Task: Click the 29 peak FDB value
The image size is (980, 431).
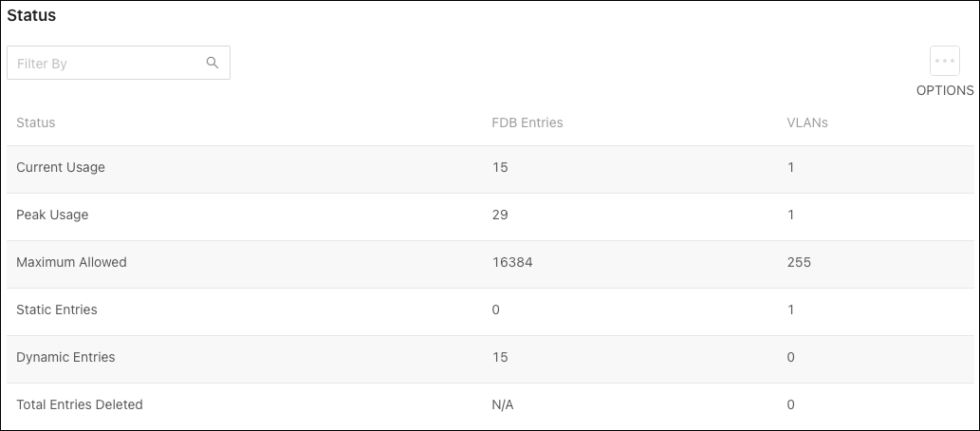Action: 499,215
